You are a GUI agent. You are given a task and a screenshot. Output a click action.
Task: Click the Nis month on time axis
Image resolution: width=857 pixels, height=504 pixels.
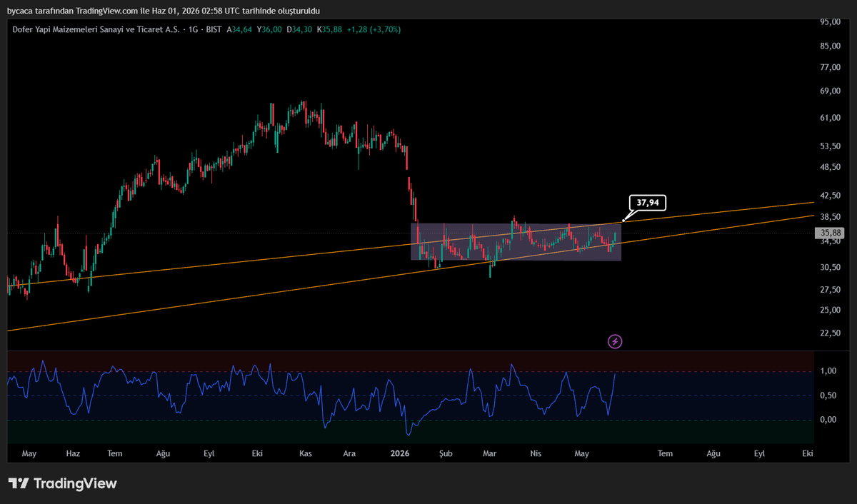534,453
